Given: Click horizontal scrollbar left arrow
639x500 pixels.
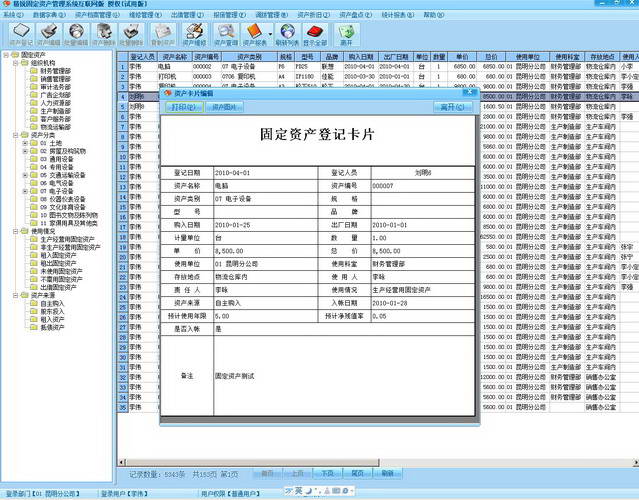Looking at the screenshot, I should tap(121, 463).
